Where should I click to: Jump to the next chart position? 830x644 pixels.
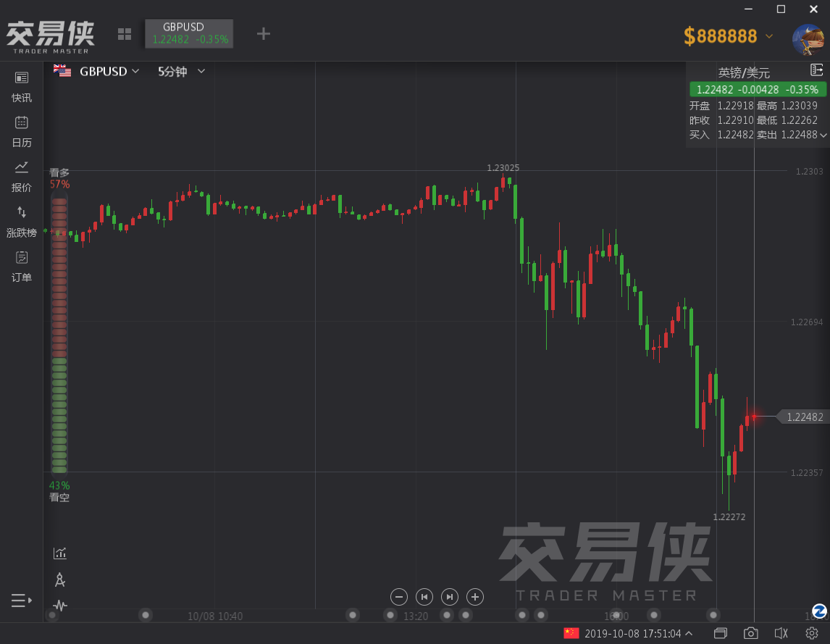(450, 597)
